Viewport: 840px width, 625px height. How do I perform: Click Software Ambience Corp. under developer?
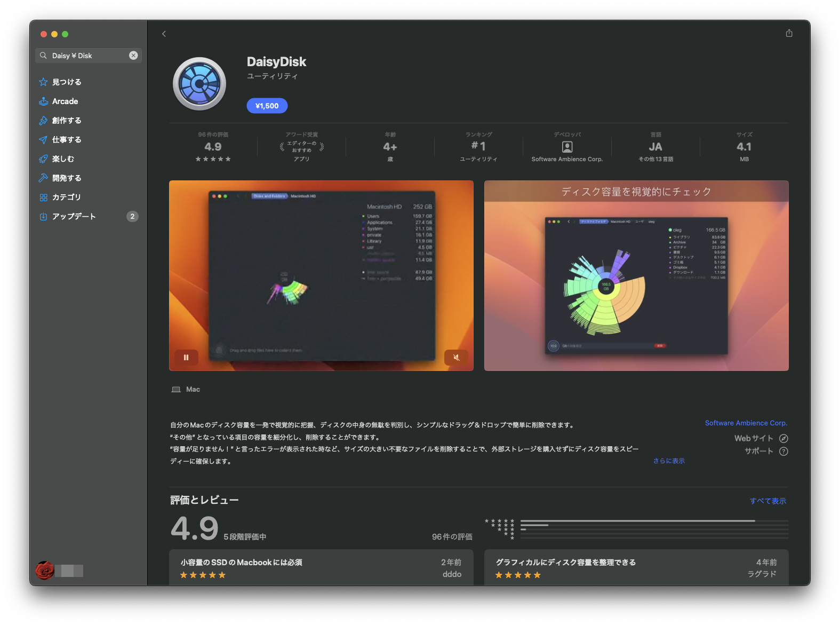click(567, 159)
